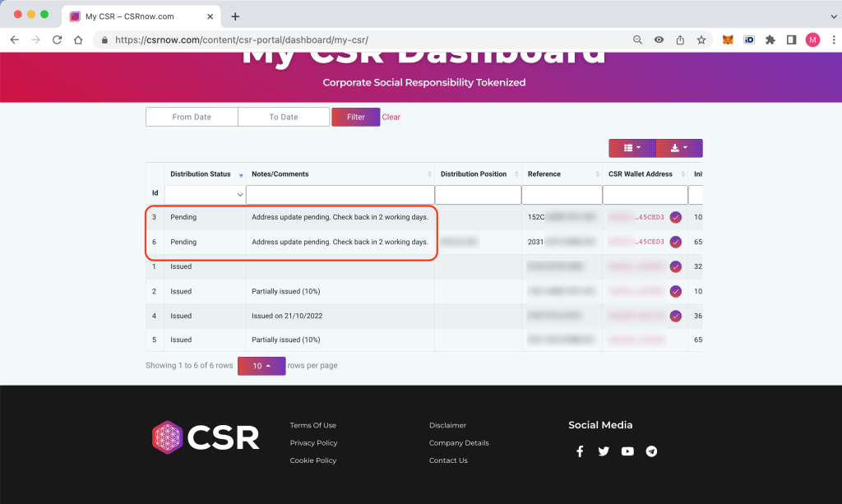Open the zoom magnifier in address bar
The image size is (842, 504).
click(x=637, y=39)
